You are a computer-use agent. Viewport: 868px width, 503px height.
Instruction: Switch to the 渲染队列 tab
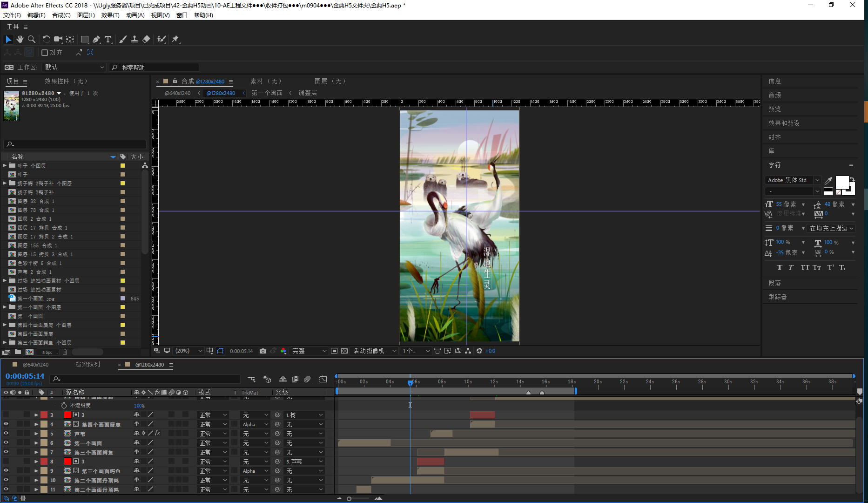pyautogui.click(x=88, y=364)
